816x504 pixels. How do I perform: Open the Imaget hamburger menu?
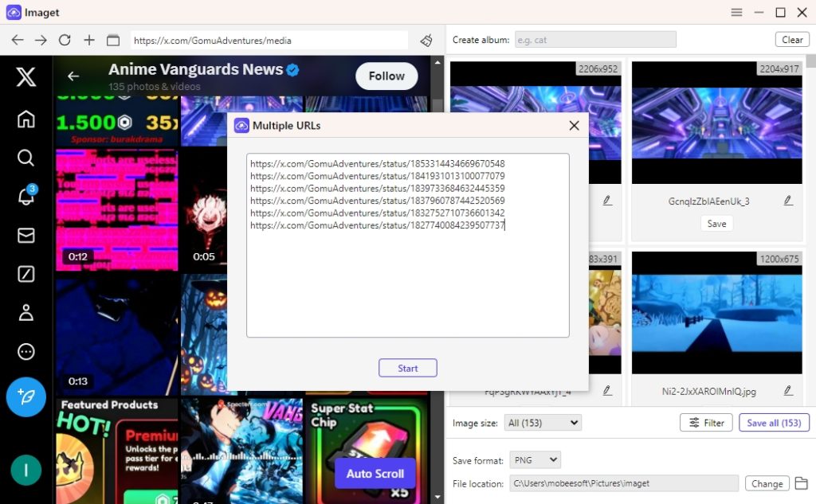(737, 12)
